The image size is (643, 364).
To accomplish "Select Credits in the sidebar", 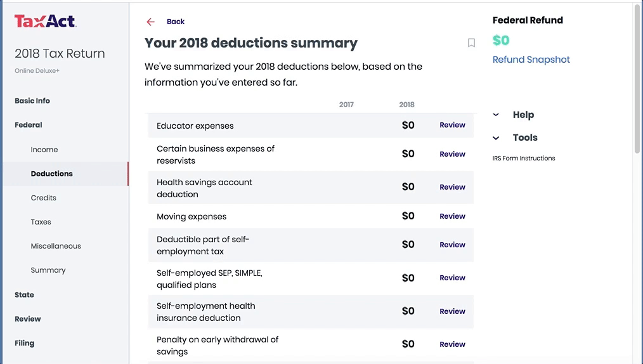I will [x=44, y=198].
